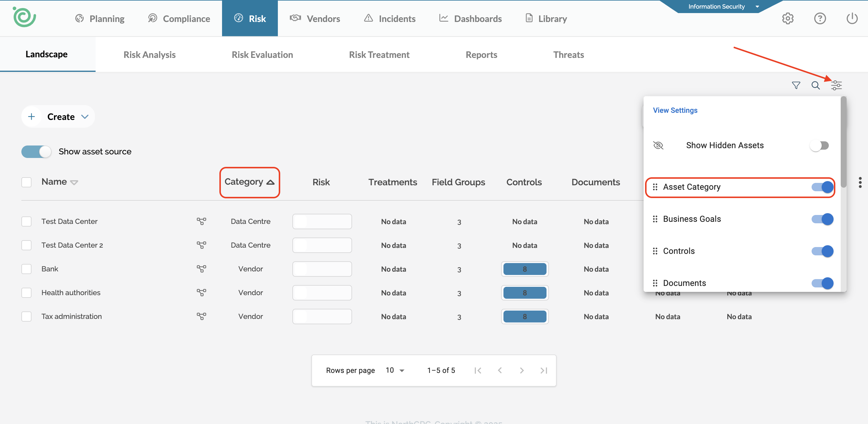Click the Controls bar for Bank
Image resolution: width=868 pixels, height=424 pixels.
524,269
